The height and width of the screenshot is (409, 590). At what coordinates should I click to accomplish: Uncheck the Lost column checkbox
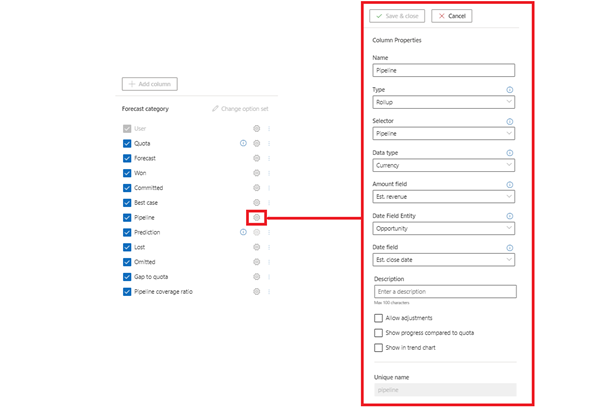pyautogui.click(x=127, y=247)
